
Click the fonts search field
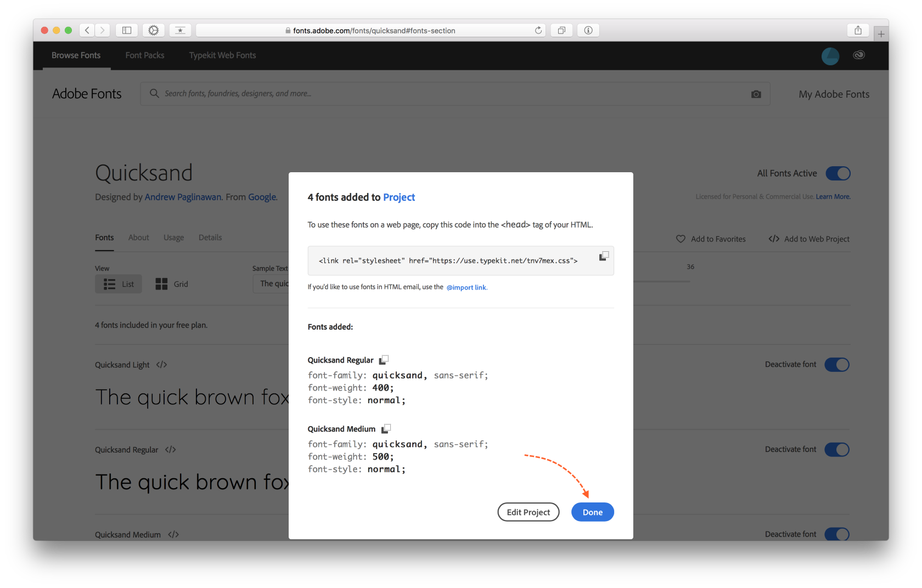(456, 94)
